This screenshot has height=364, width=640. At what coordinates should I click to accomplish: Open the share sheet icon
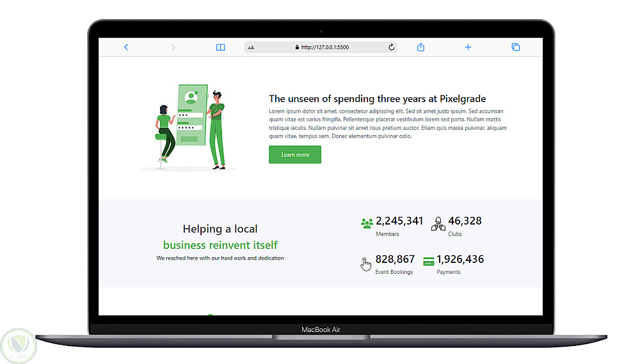click(x=421, y=47)
